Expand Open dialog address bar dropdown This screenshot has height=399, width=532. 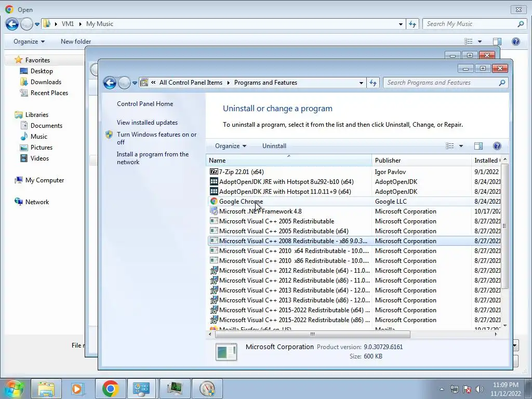tap(401, 24)
